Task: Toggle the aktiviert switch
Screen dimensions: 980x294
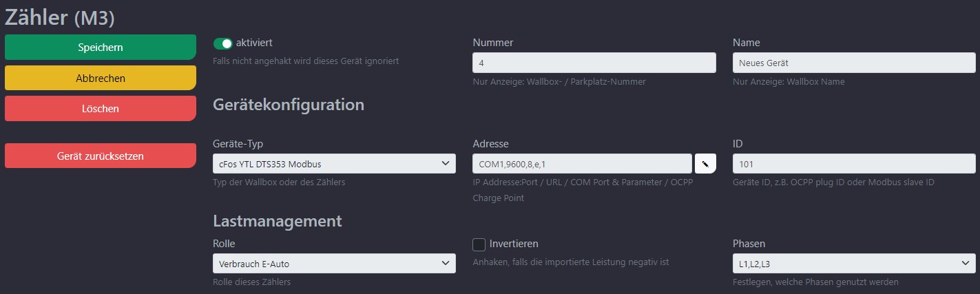Action: pyautogui.click(x=223, y=43)
